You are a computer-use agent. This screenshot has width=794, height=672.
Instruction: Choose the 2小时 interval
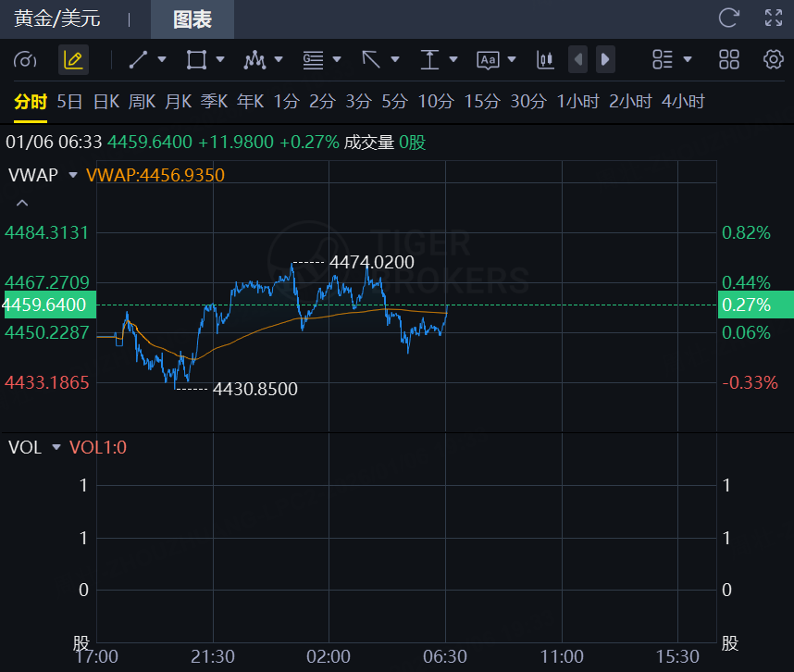coord(630,102)
